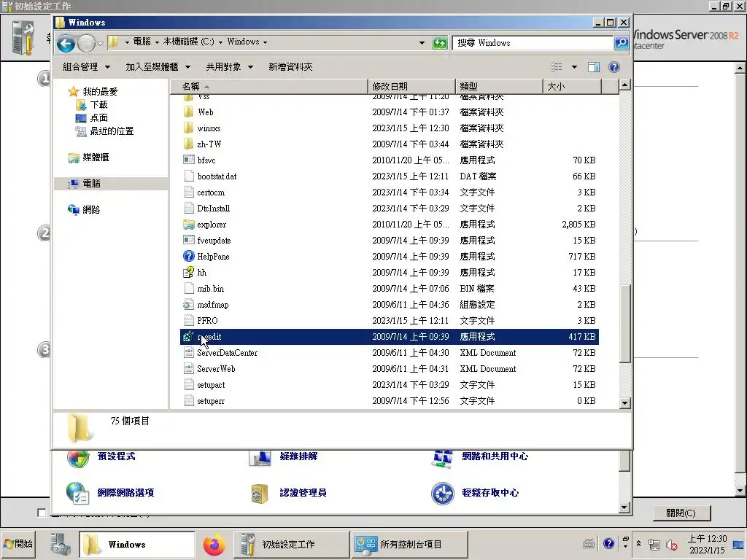The image size is (747, 560).
Task: Select the bfsvc application icon
Action: click(x=189, y=160)
